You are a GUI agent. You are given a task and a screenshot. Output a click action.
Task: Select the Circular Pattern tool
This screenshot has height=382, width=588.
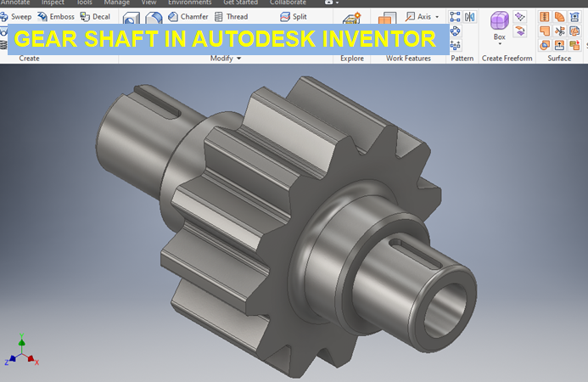[456, 31]
